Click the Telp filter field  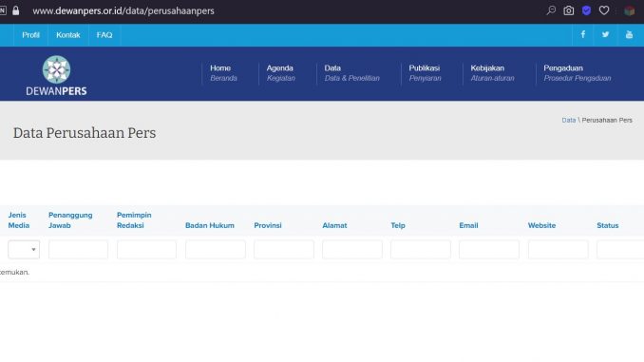[x=421, y=250]
